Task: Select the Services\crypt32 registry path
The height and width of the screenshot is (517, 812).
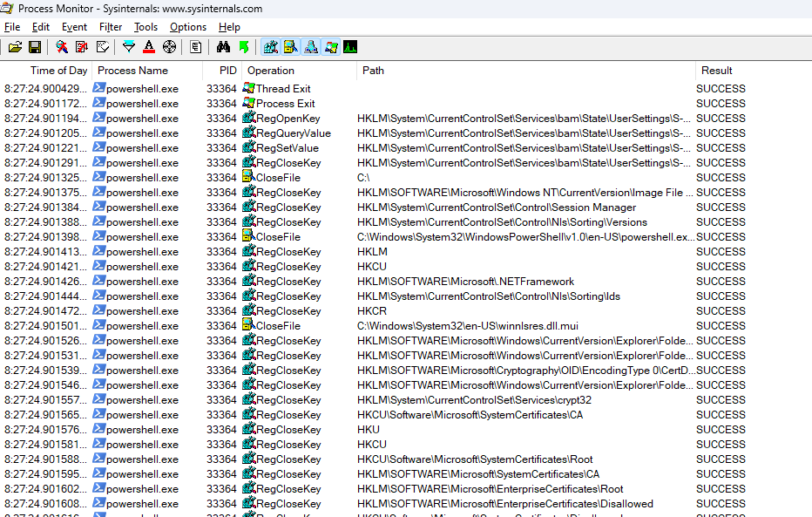Action: 474,400
